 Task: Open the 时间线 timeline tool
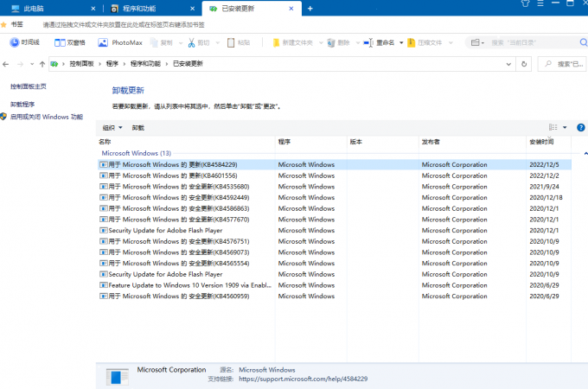pyautogui.click(x=24, y=42)
